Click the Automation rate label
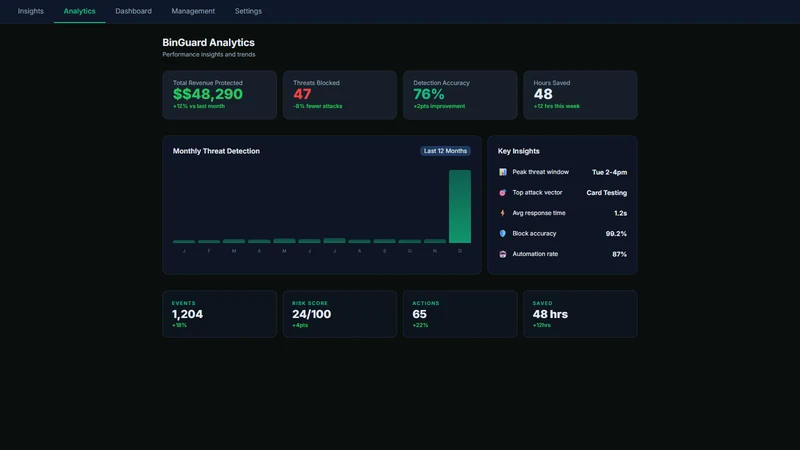 point(535,254)
